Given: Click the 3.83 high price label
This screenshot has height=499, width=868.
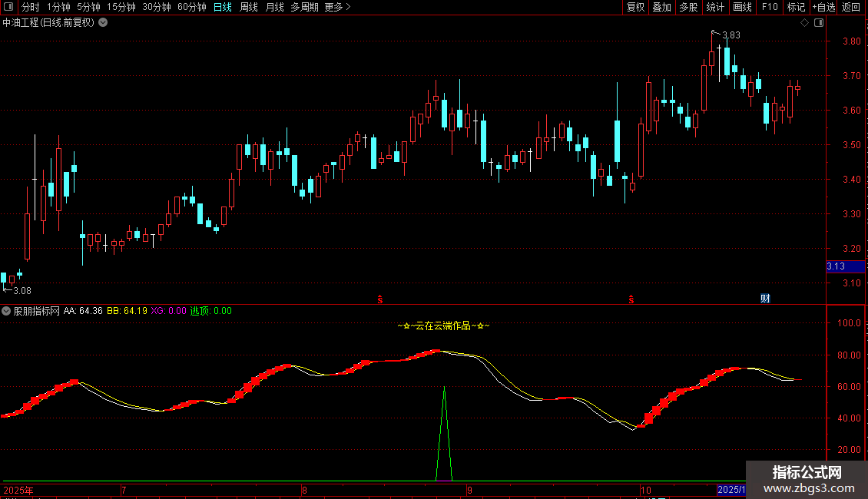Looking at the screenshot, I should pos(731,35).
